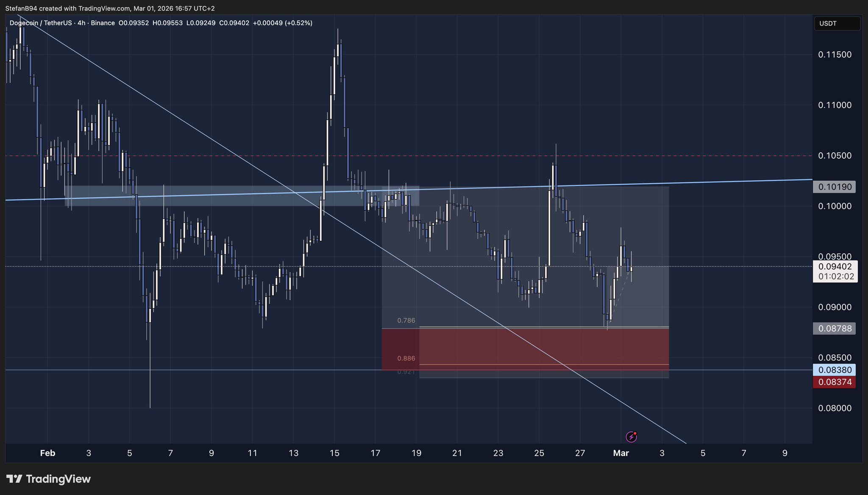Click the Mar label on time axis
This screenshot has width=868, height=495.
click(x=621, y=453)
